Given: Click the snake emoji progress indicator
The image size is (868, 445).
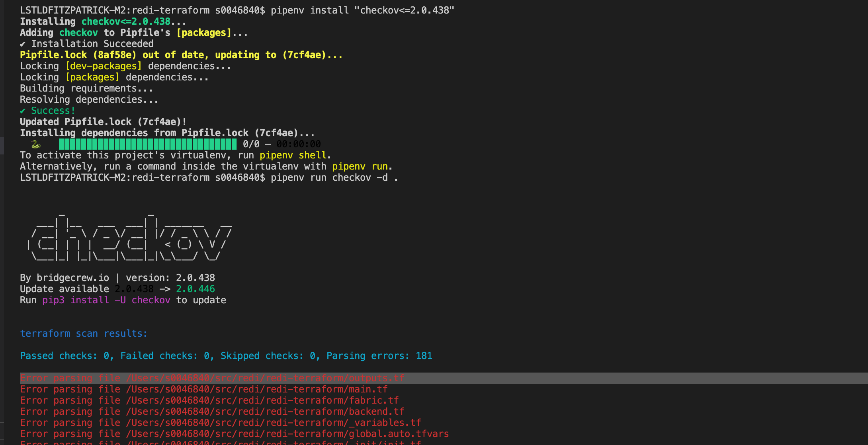Looking at the screenshot, I should point(35,144).
